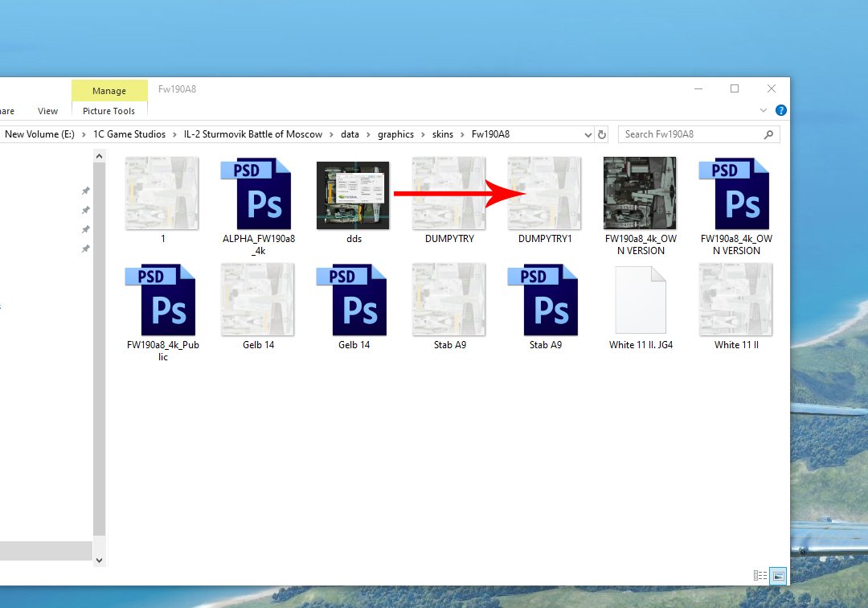Switch to large thumbnails view layout
Screen dimensions: 868x608
coord(777,575)
